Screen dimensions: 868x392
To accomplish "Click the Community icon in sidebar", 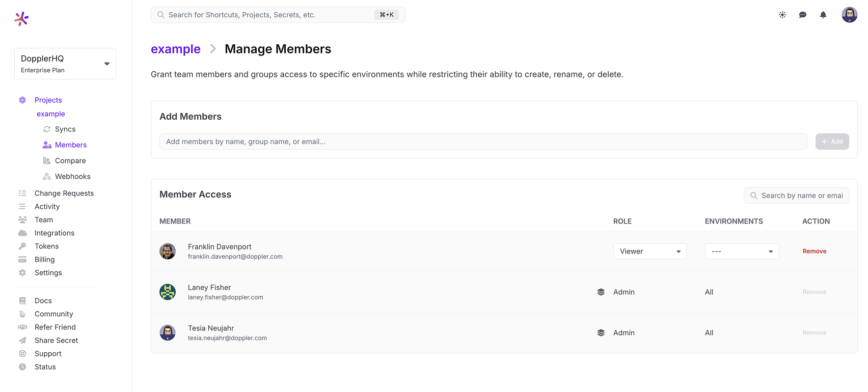I will point(22,314).
